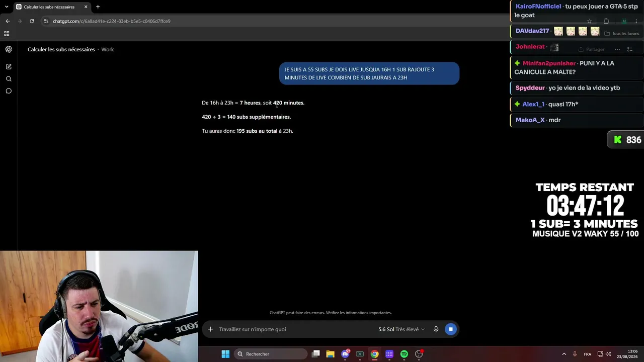The height and width of the screenshot is (362, 644).
Task: Select the 'Calculer les subs nécessaires' browser tab
Action: coord(52,7)
